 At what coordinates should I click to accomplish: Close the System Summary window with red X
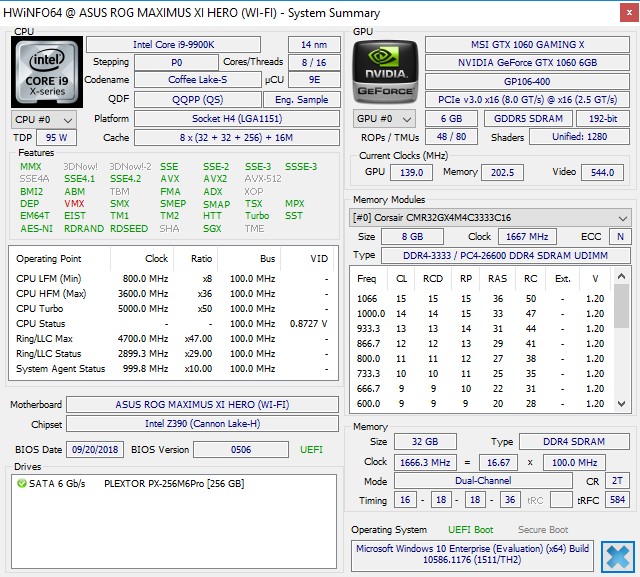(x=629, y=13)
